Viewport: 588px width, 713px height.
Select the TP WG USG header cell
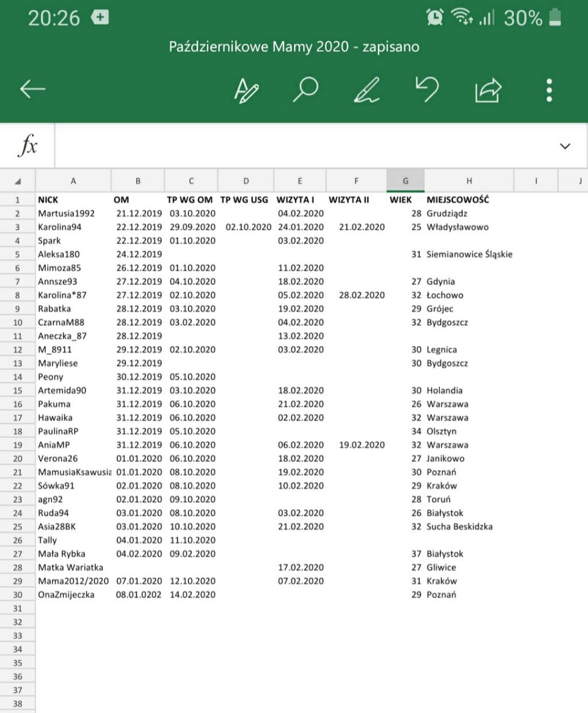click(245, 200)
